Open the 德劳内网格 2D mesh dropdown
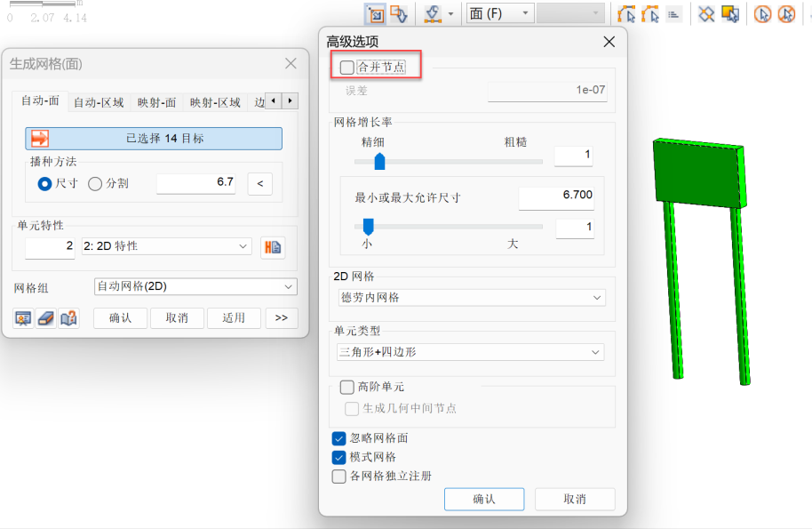The width and height of the screenshot is (812, 529). [x=472, y=298]
